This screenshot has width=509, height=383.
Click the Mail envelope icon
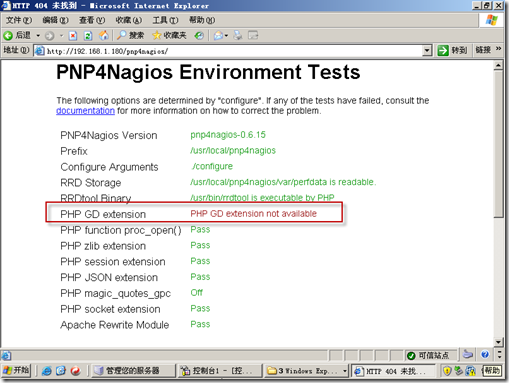click(218, 35)
